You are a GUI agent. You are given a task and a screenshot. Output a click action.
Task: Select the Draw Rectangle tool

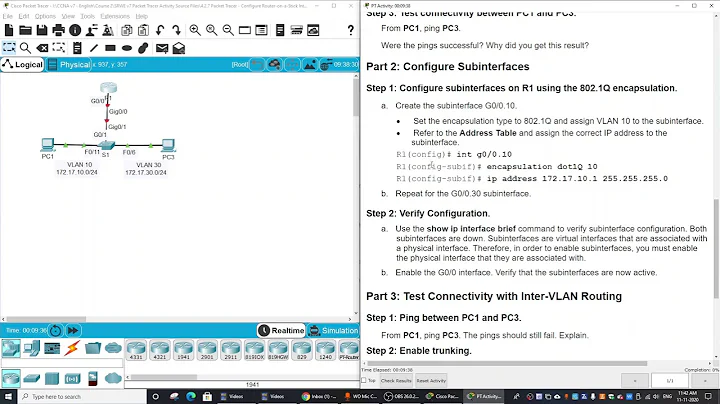(110, 48)
